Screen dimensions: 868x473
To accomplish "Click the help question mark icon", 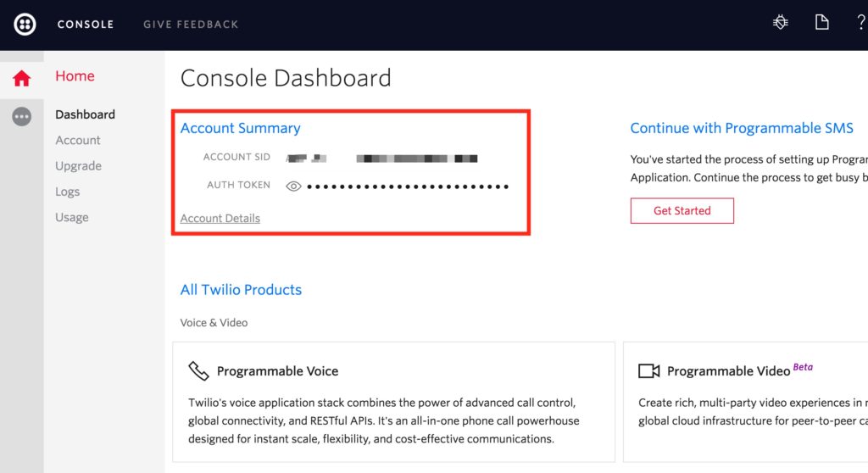I will coord(860,23).
